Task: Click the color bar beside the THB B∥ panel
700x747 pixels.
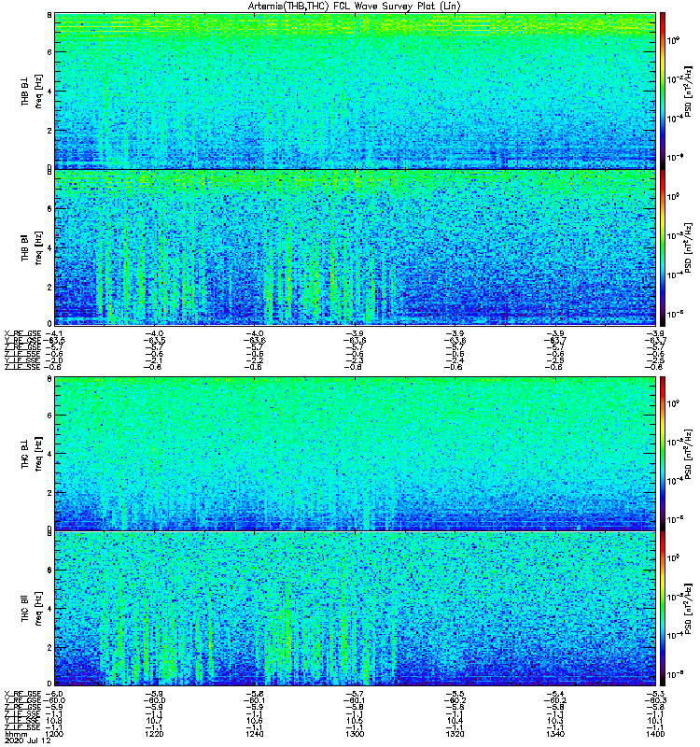Action: click(663, 247)
